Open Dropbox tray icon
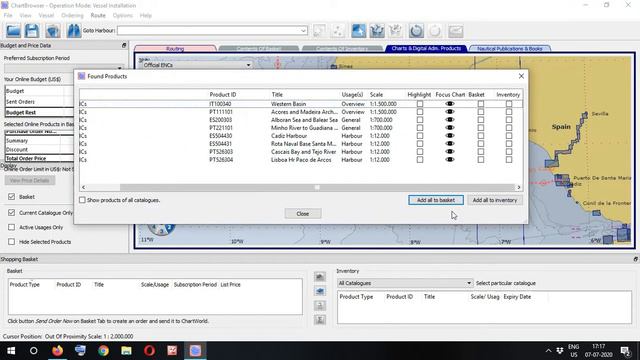This screenshot has width=640, height=360. (x=560, y=351)
